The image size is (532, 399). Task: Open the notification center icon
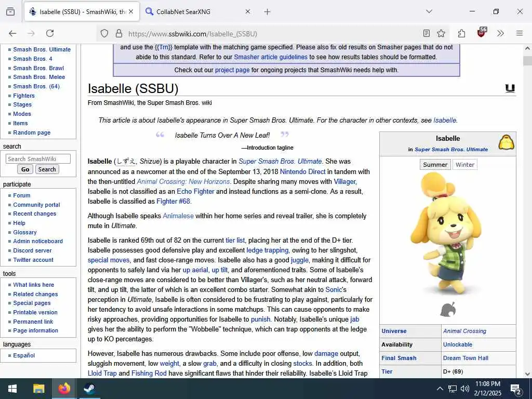[x=516, y=390]
